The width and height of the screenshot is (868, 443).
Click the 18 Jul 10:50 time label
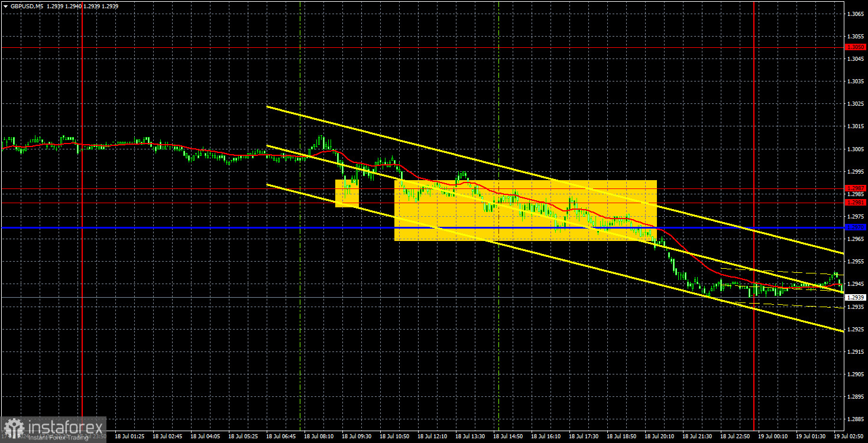pos(394,437)
